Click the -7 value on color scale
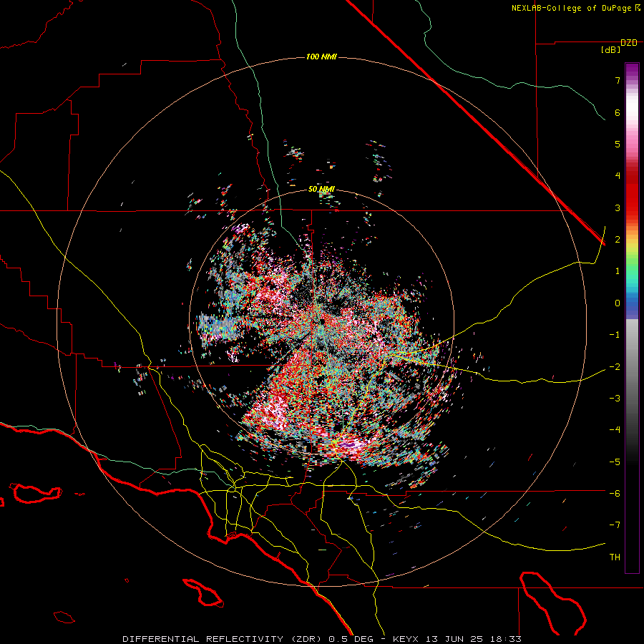Viewport: 644px width, 644px height. [615, 525]
